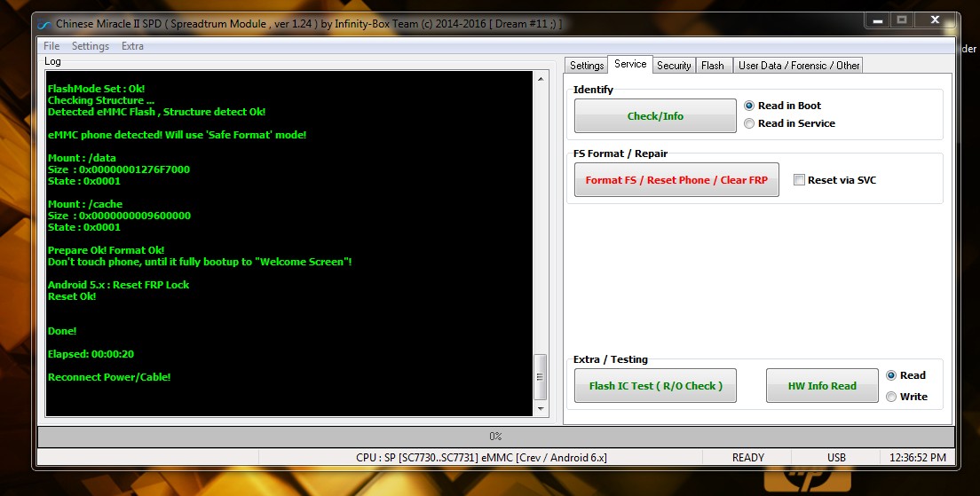This screenshot has height=496, width=980.
Task: Click 'Reconnect Power/Cable!' log line
Action: [x=109, y=377]
